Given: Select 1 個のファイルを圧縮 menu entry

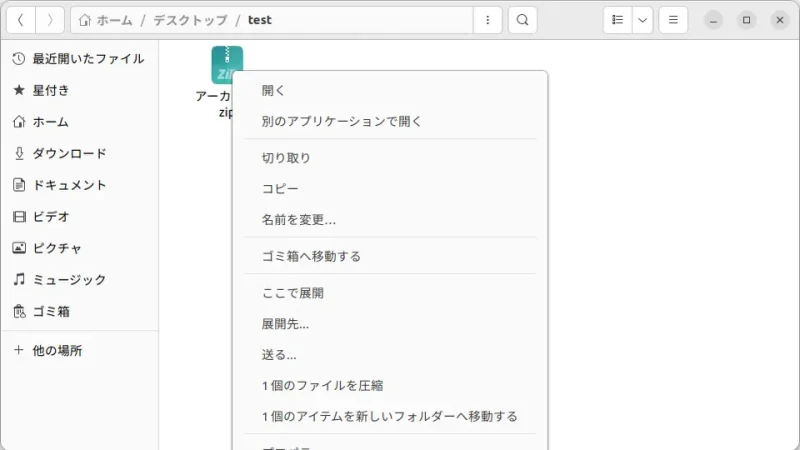Looking at the screenshot, I should point(390,386).
